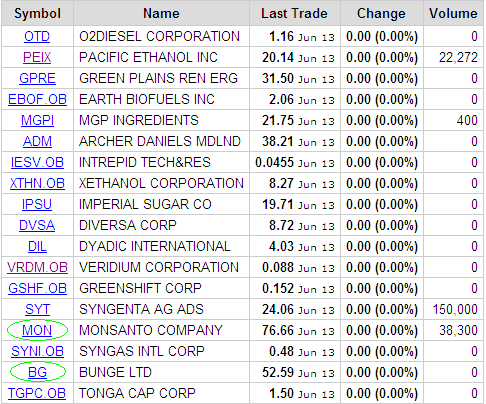This screenshot has width=486, height=404.
Task: Open the DVSA symbol link
Action: (x=37, y=225)
